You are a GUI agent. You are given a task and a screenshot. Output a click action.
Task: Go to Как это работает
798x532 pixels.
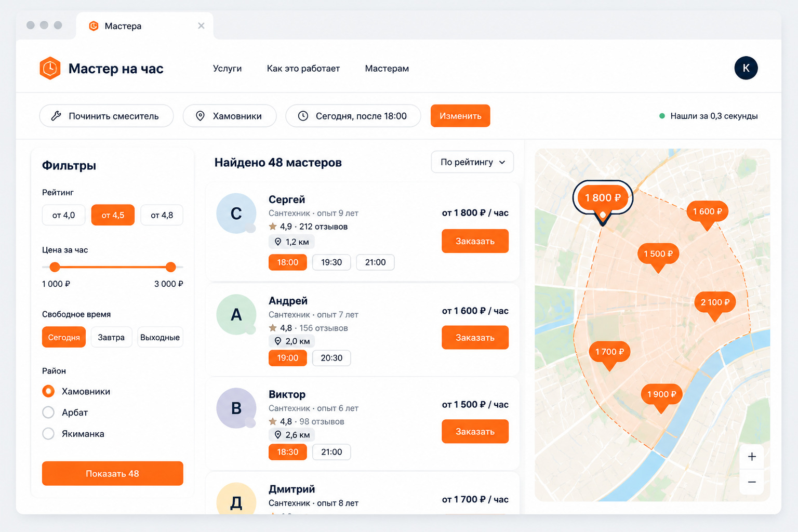point(303,69)
